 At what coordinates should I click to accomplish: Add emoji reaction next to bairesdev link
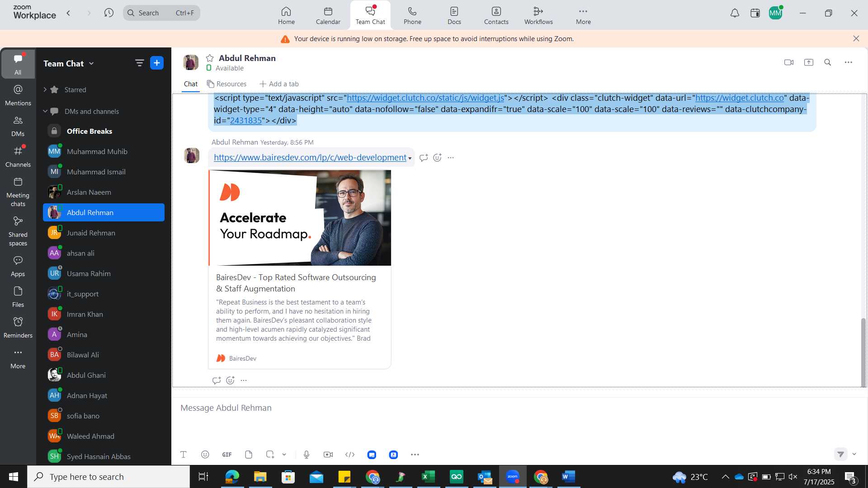coord(437,158)
